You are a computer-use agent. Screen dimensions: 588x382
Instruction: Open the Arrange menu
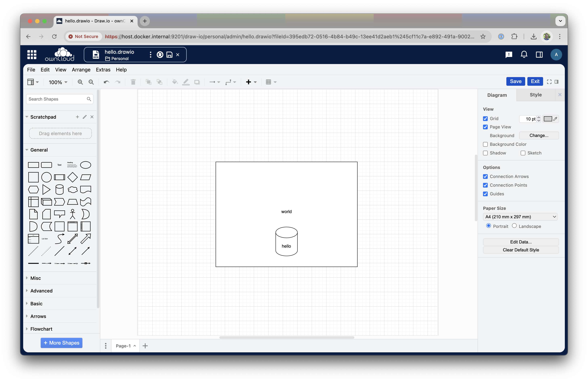tap(81, 70)
